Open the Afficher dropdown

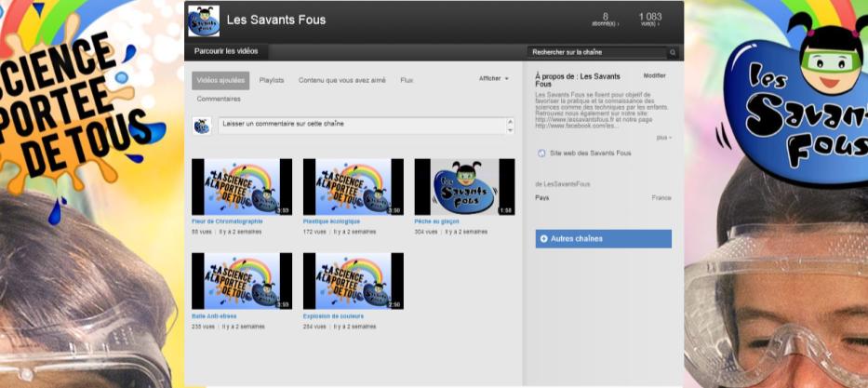click(493, 78)
